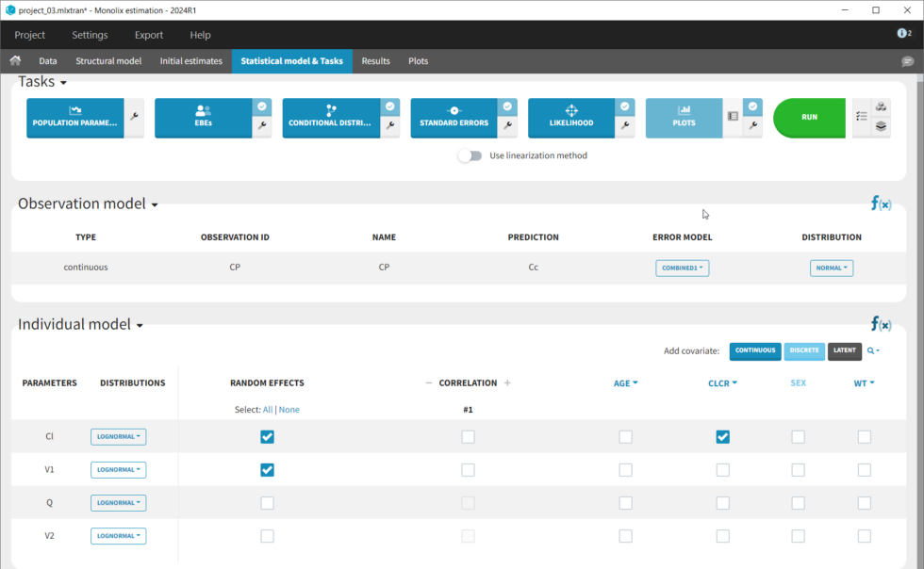The height and width of the screenshot is (569, 924).
Task: Open Standard Errors wrench settings
Action: [508, 124]
